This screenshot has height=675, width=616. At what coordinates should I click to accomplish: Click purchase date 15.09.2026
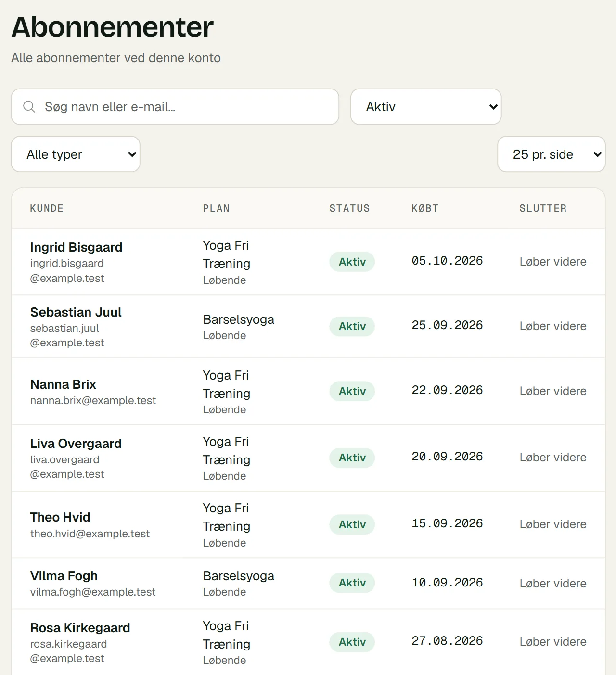tap(447, 523)
